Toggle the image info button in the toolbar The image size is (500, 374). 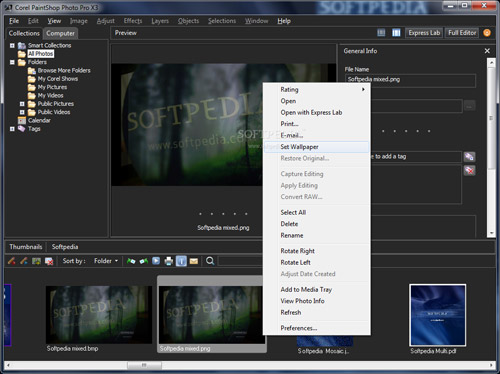click(x=181, y=261)
